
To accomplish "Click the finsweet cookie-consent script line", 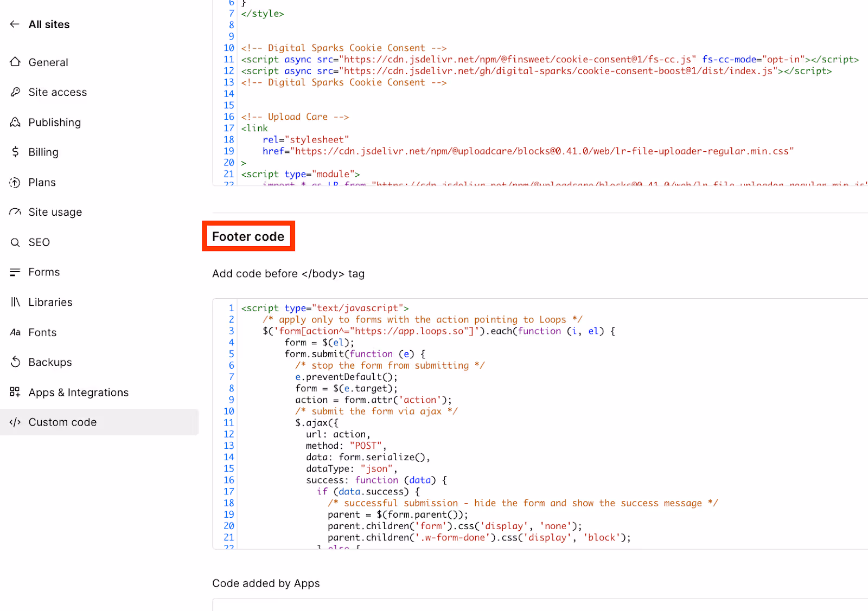I will 550,60.
